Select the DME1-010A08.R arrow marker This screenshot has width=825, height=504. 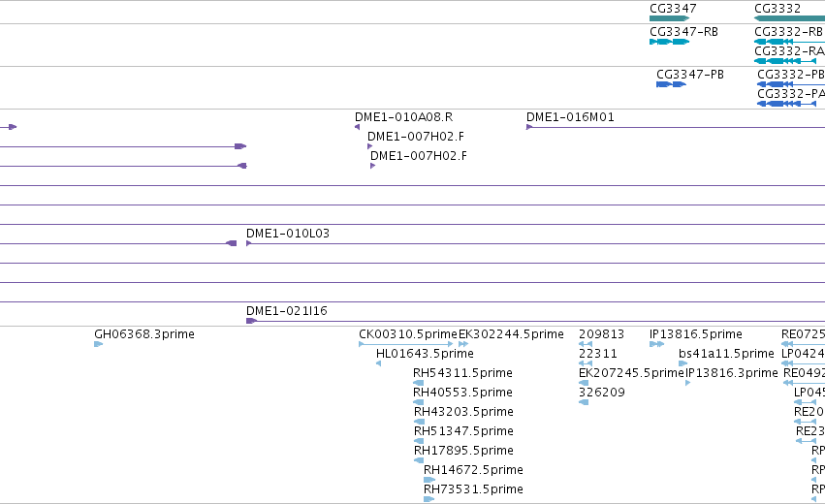point(358,127)
